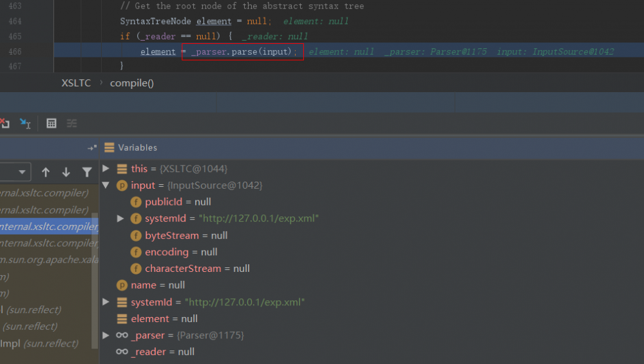The image size is (644, 364).
Task: Select the highlighted stack frame in Frames list
Action: [49, 226]
